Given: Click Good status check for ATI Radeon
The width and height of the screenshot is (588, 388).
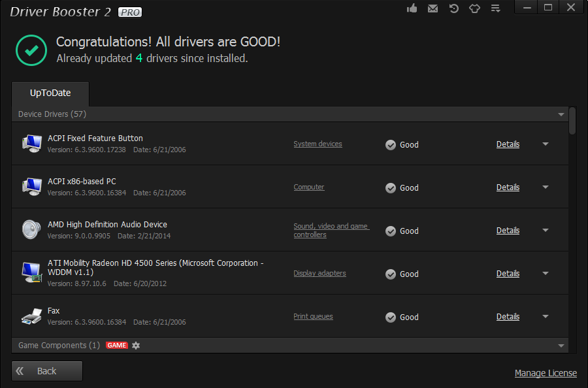Looking at the screenshot, I should (391, 274).
